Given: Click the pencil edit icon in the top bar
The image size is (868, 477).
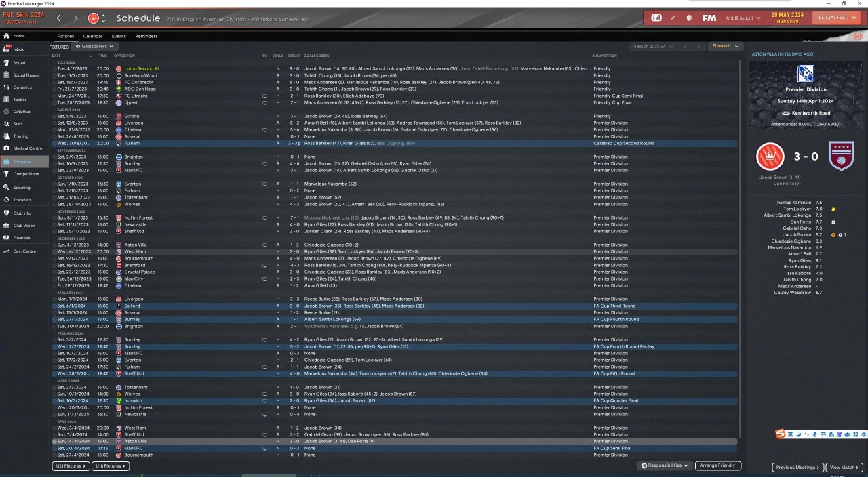Looking at the screenshot, I should tap(673, 18).
